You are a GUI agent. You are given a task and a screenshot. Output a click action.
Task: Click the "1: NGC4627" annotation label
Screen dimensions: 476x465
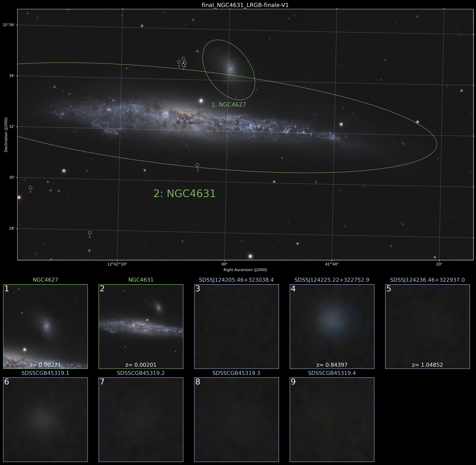(228, 105)
